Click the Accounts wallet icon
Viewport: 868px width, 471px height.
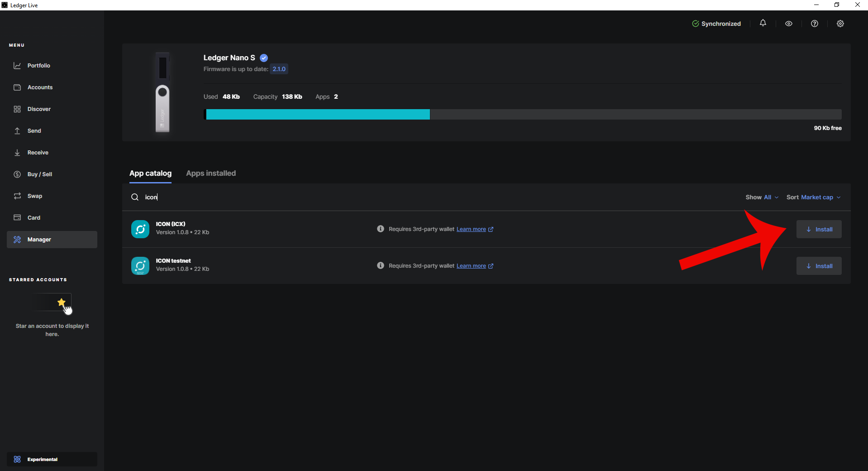[x=17, y=87]
